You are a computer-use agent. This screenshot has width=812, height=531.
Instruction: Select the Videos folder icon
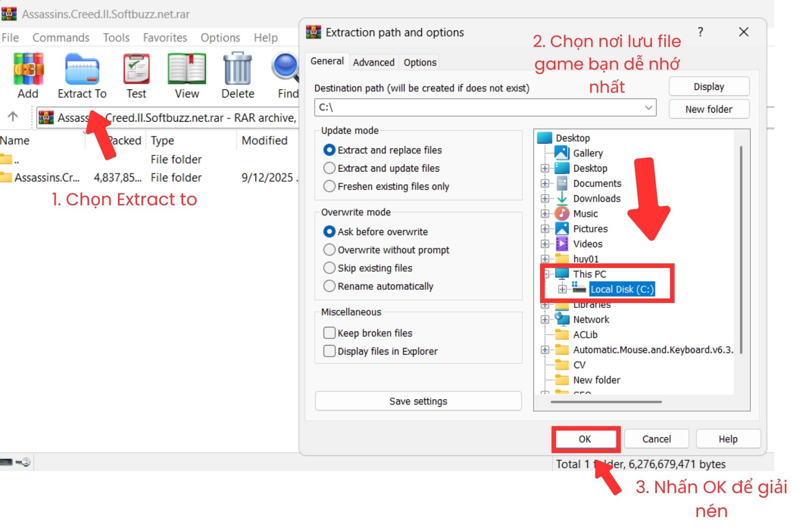[562, 244]
